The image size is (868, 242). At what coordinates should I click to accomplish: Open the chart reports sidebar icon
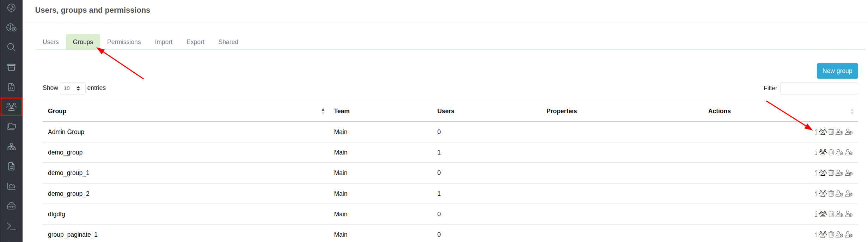point(11,186)
